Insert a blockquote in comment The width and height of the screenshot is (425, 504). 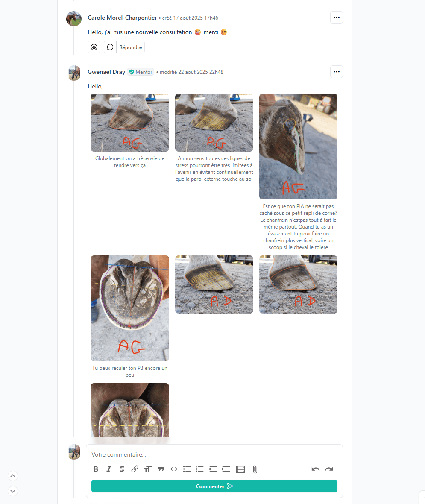(161, 469)
